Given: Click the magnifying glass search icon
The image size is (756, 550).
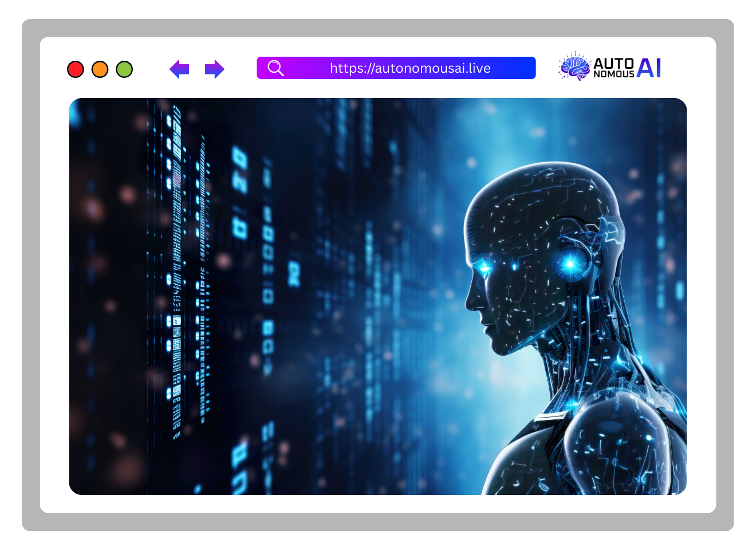Looking at the screenshot, I should 275,68.
